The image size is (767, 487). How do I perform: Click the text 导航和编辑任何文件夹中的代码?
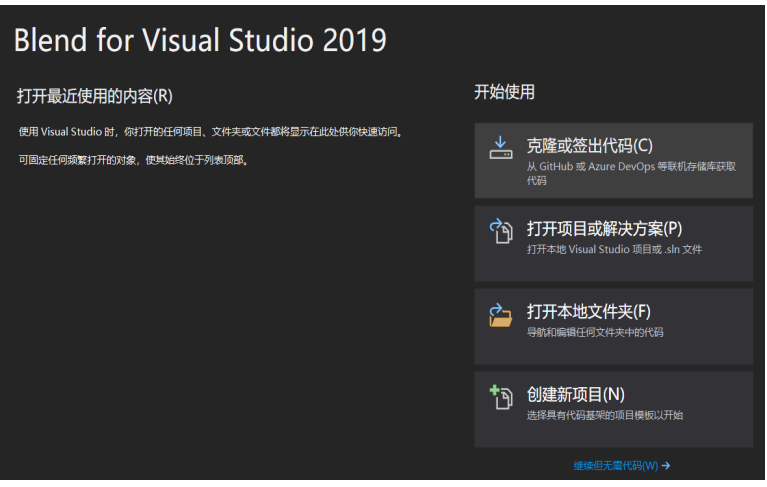pos(595,332)
